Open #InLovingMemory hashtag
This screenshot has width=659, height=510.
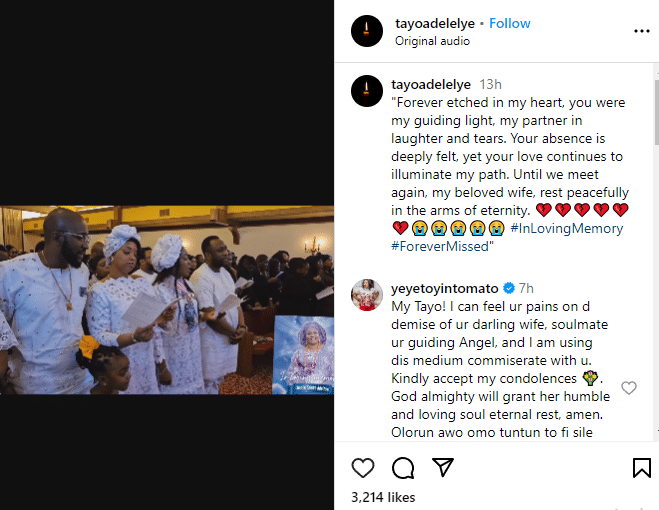pos(567,228)
